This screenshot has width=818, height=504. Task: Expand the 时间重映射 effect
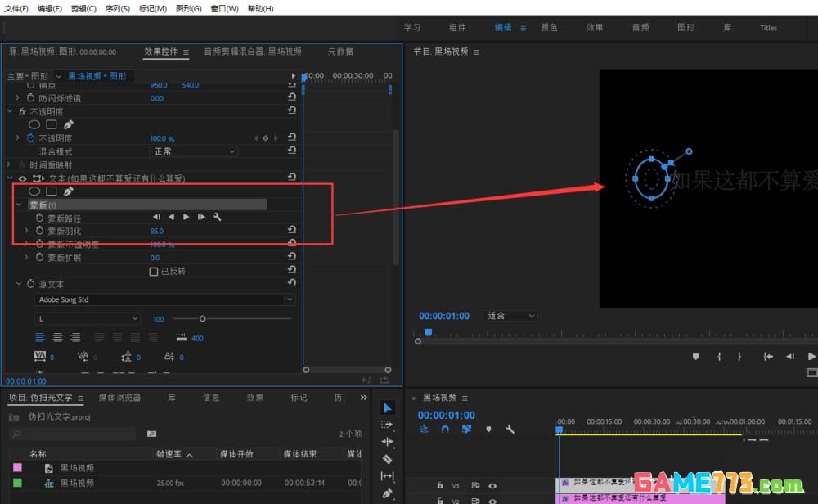tap(9, 165)
